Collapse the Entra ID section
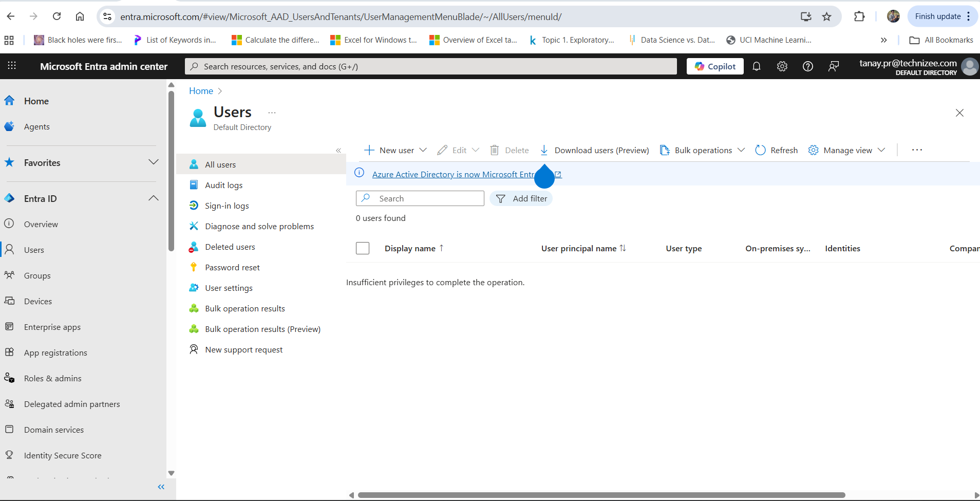The image size is (980, 501). click(154, 198)
